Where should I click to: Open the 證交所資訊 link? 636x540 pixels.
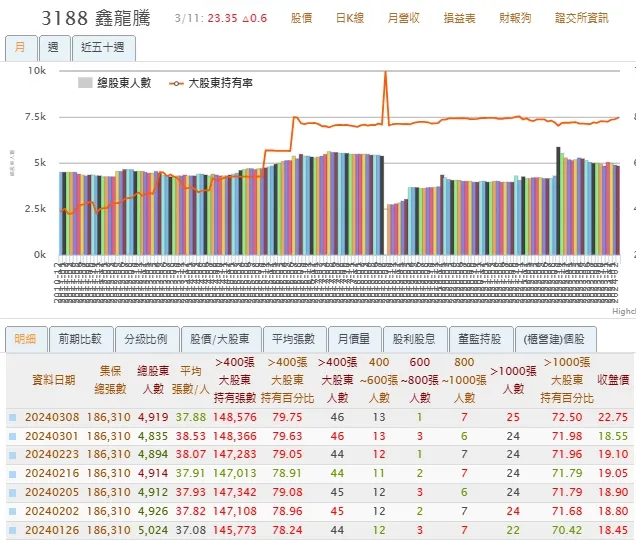coord(582,18)
